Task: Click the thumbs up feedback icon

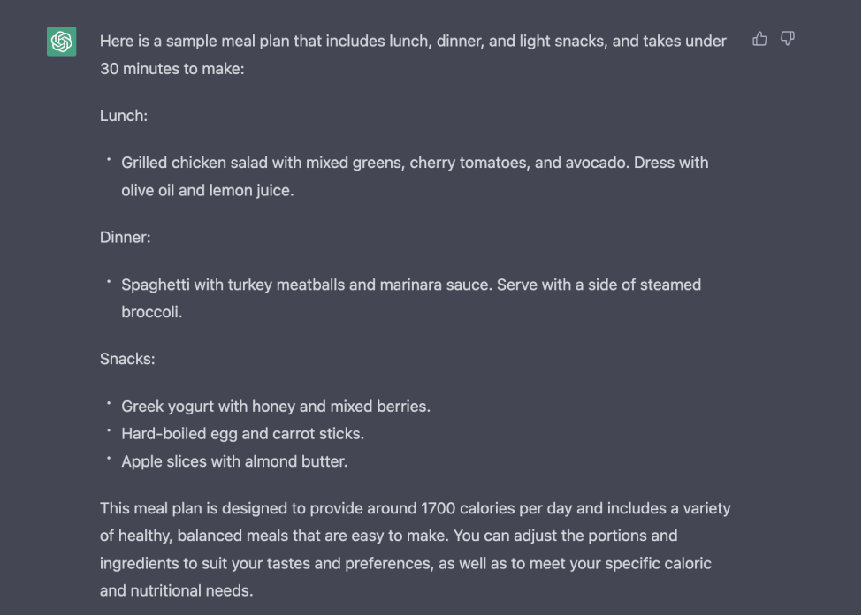Action: [x=759, y=39]
